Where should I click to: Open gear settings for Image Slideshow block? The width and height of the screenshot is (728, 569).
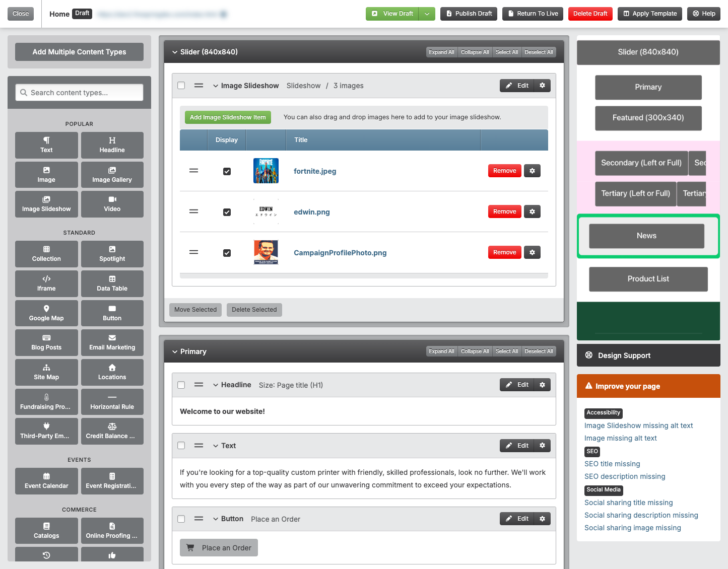pos(542,86)
